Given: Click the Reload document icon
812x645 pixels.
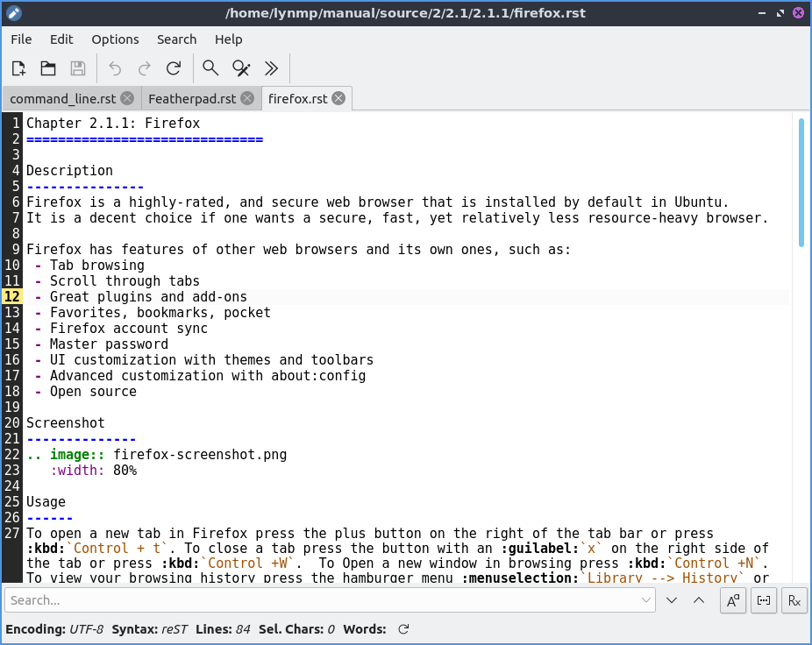Looking at the screenshot, I should tap(174, 68).
